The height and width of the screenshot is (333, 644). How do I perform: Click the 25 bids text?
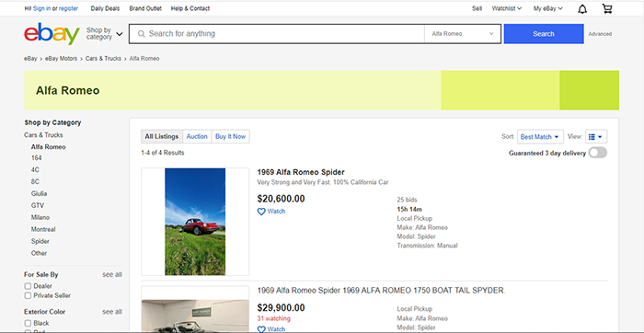pos(407,200)
